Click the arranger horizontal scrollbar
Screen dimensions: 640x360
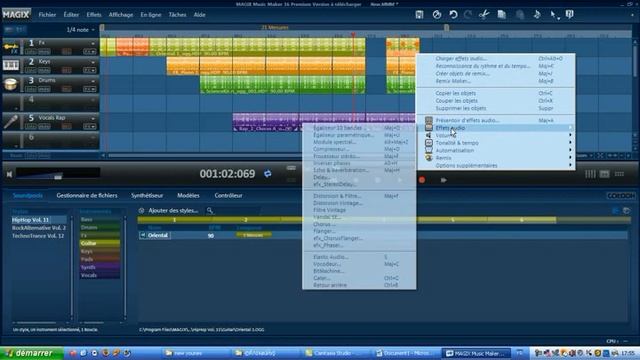(x=204, y=156)
